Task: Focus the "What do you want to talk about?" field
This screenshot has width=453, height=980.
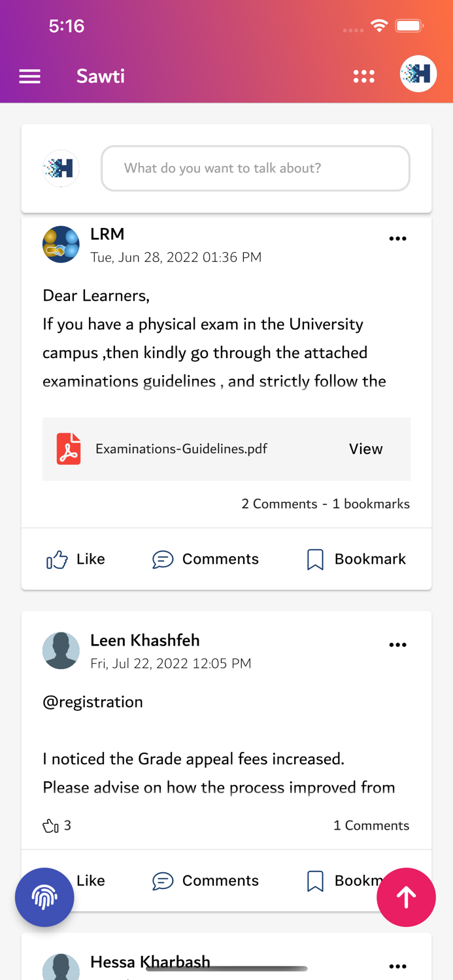Action: point(255,169)
